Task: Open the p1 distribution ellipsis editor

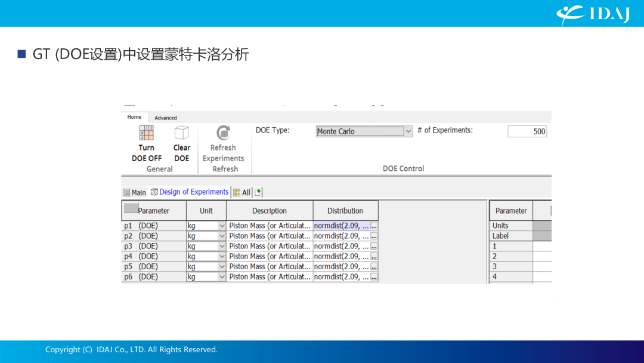Action: pos(374,226)
